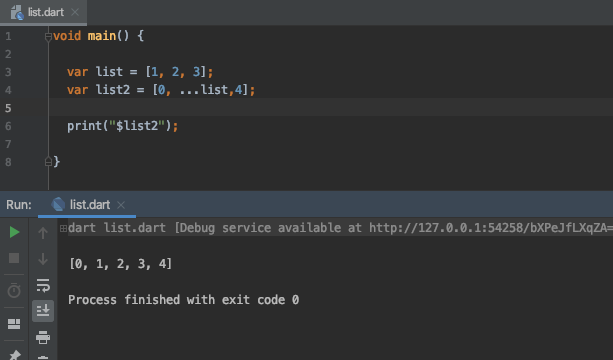The width and height of the screenshot is (613, 360).
Task: Stop the running process
Action: coord(14,258)
